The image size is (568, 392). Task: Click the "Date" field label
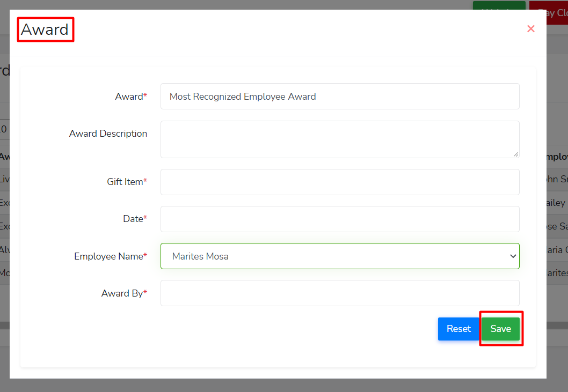pyautogui.click(x=133, y=219)
